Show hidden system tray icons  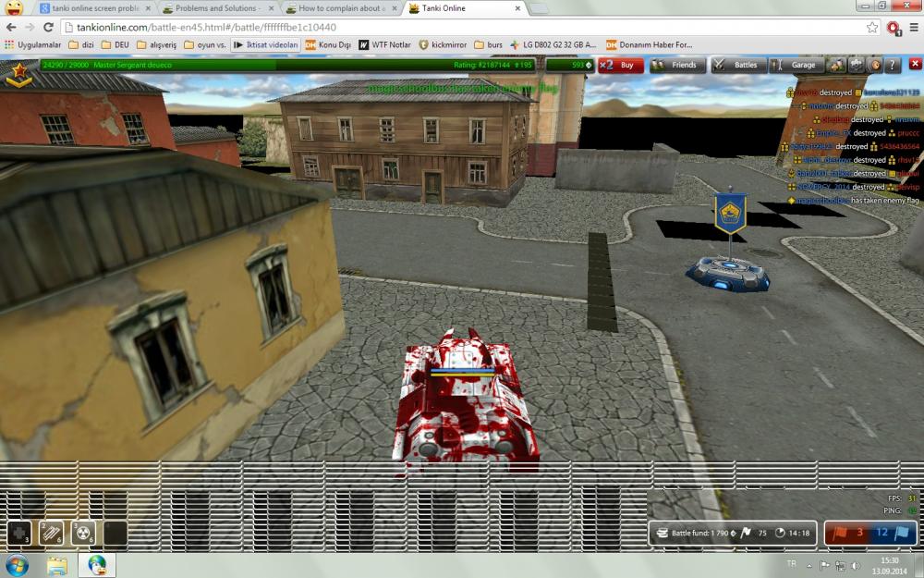pyautogui.click(x=809, y=566)
